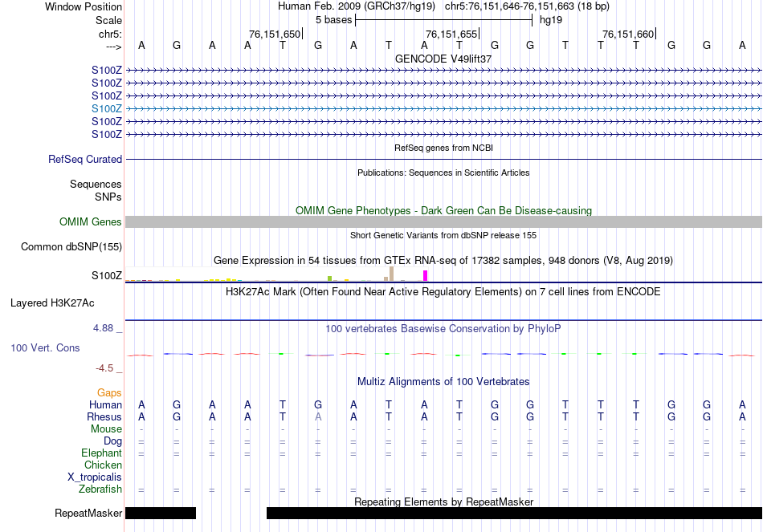Click the "chr5:76,151,646-76,151,663 (18 bp)" position text
763x532 pixels.
click(527, 6)
